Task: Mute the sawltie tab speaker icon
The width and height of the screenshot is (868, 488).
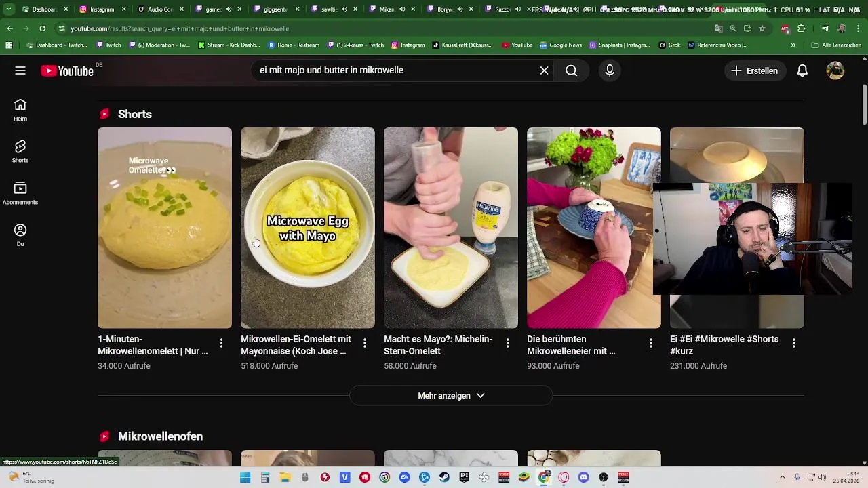Action: point(344,9)
